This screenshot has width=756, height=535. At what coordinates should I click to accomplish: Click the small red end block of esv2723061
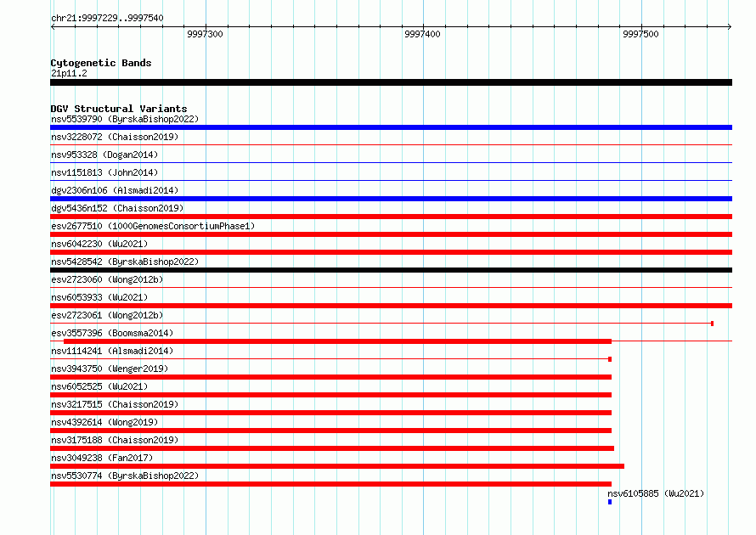coord(712,324)
